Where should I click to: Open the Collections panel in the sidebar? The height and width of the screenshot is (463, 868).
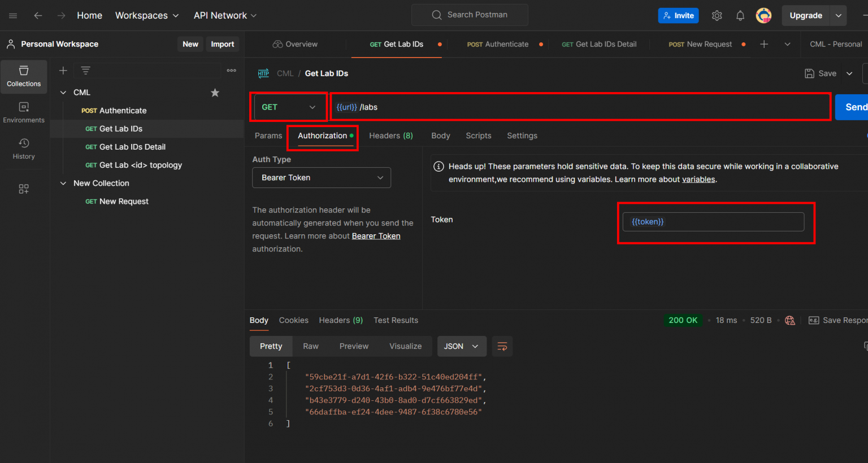[23, 76]
